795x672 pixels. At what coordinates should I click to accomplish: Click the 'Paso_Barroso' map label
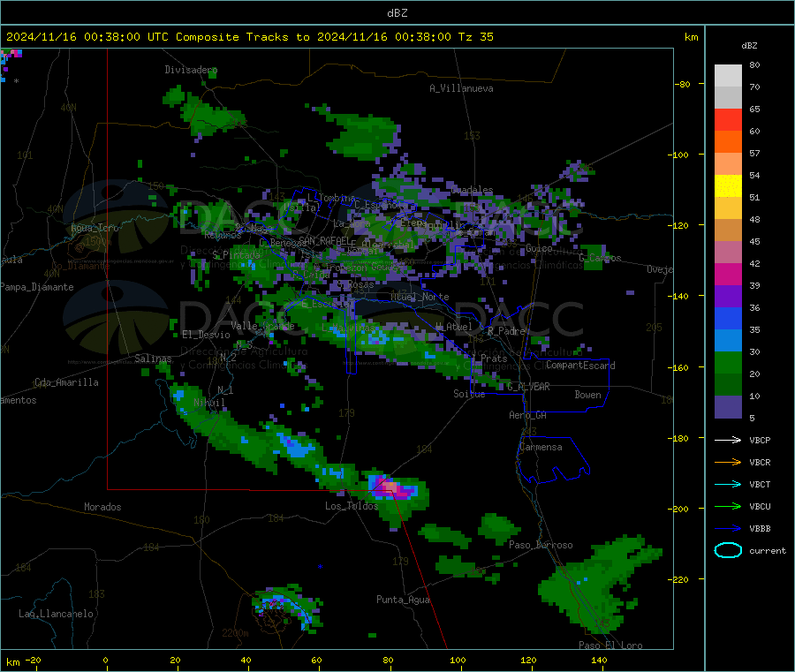(x=541, y=546)
